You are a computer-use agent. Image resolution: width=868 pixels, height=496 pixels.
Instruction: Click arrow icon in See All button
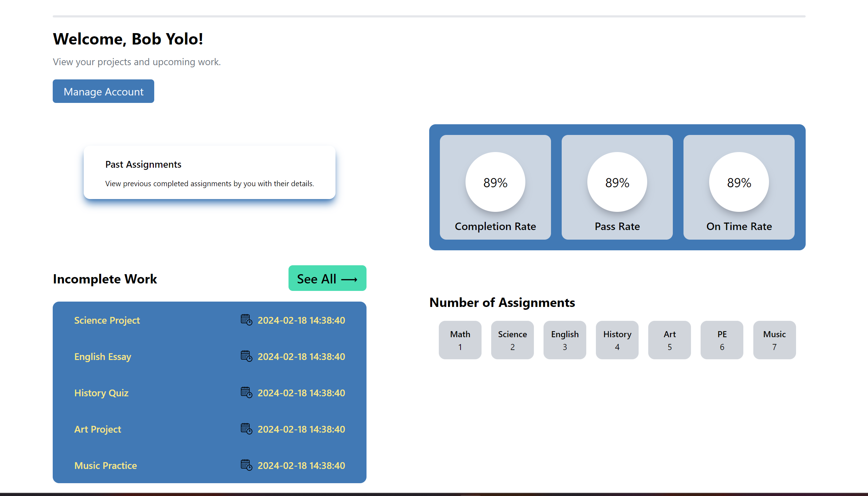[349, 280]
